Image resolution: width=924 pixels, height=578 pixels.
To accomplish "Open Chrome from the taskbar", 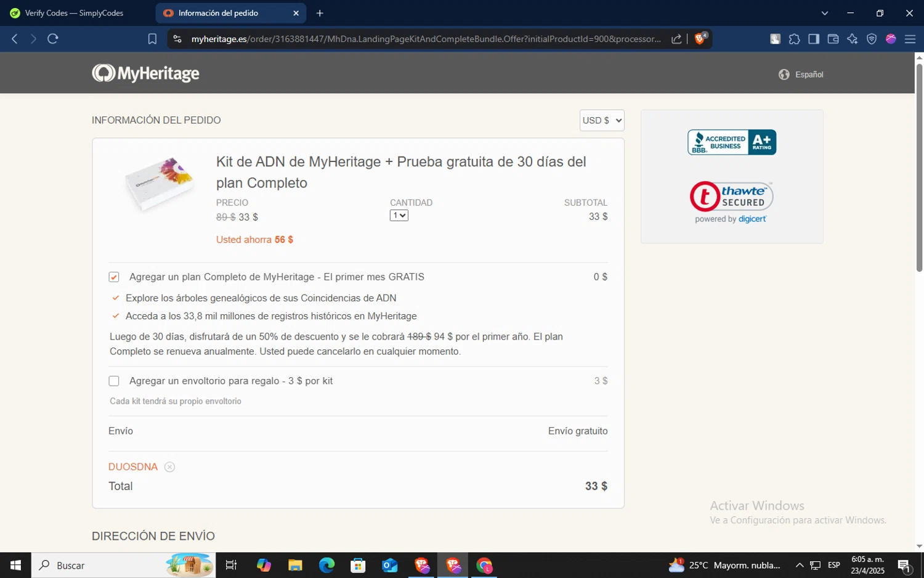I will point(485,565).
